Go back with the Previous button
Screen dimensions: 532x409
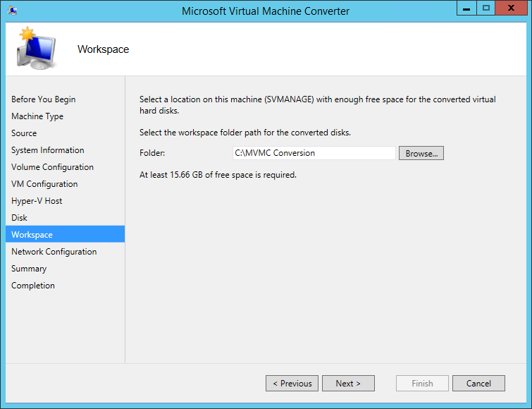point(292,383)
